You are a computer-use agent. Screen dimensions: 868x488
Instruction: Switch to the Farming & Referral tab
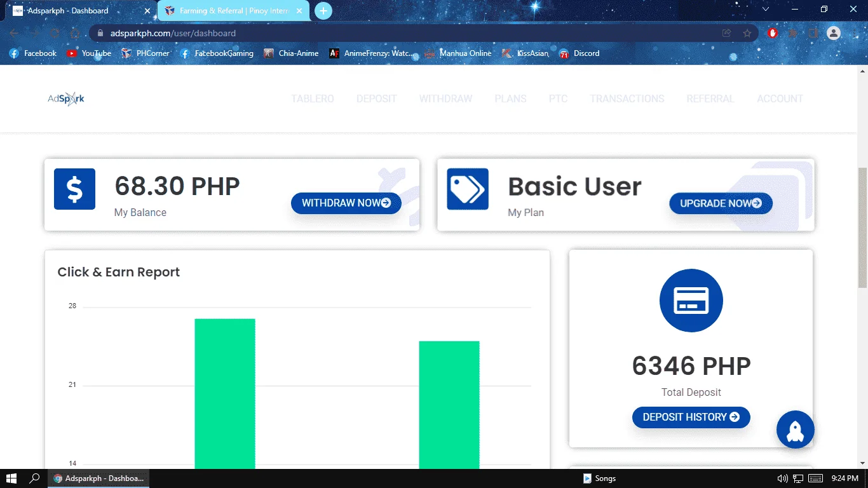click(x=233, y=11)
